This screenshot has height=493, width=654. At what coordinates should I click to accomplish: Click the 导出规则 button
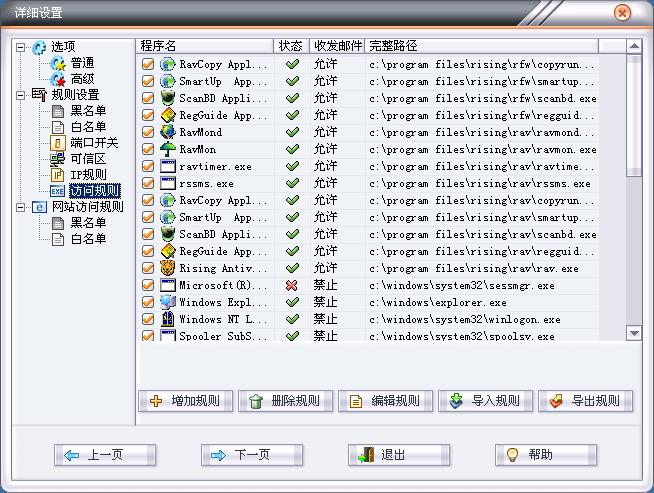585,401
